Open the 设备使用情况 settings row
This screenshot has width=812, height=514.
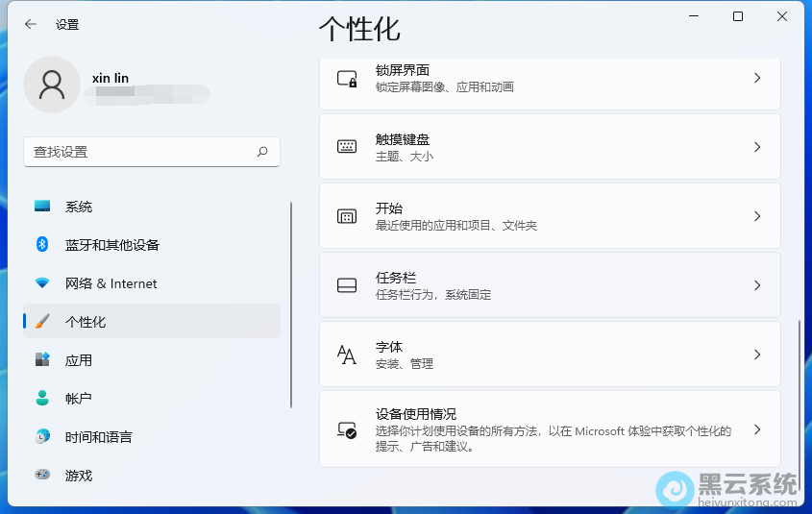(550, 429)
